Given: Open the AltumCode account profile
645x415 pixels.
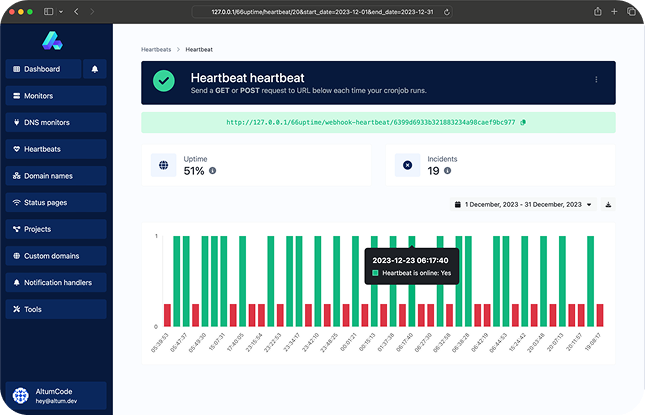Looking at the screenshot, I should click(56, 394).
